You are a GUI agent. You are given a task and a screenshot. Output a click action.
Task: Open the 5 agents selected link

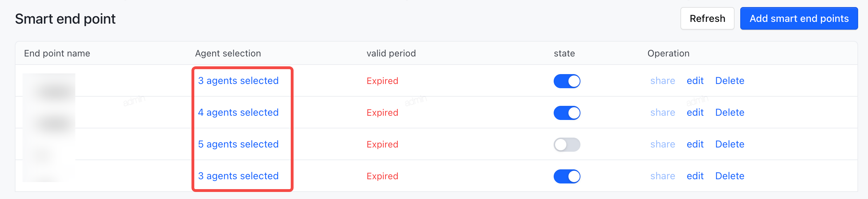(x=238, y=144)
